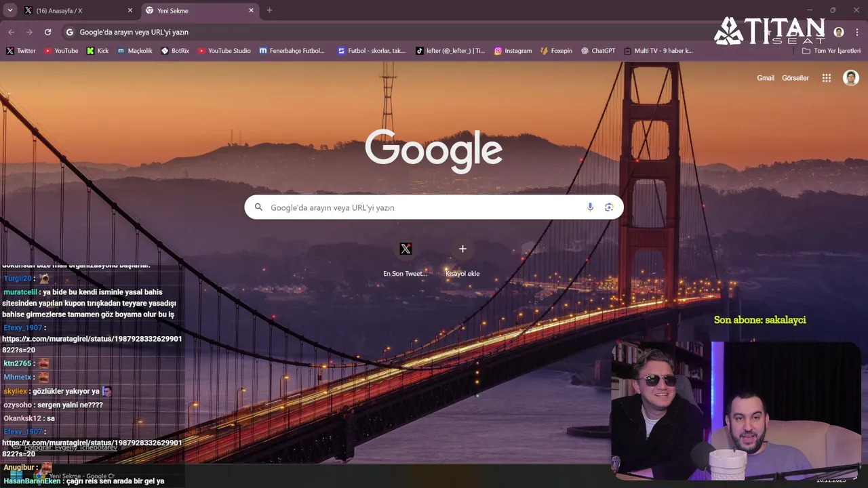Open the Fenerbahçe Futbol bookmark
Image resolution: width=868 pixels, height=488 pixels.
[292, 51]
